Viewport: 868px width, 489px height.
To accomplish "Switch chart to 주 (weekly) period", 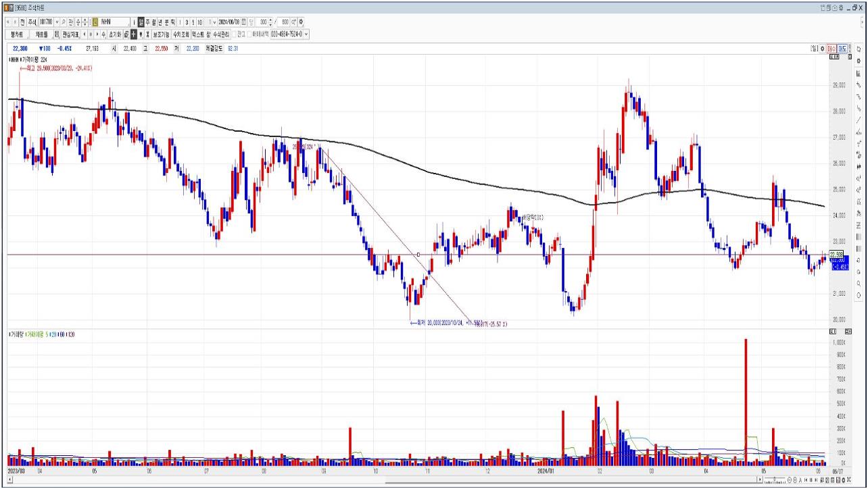I will (147, 22).
